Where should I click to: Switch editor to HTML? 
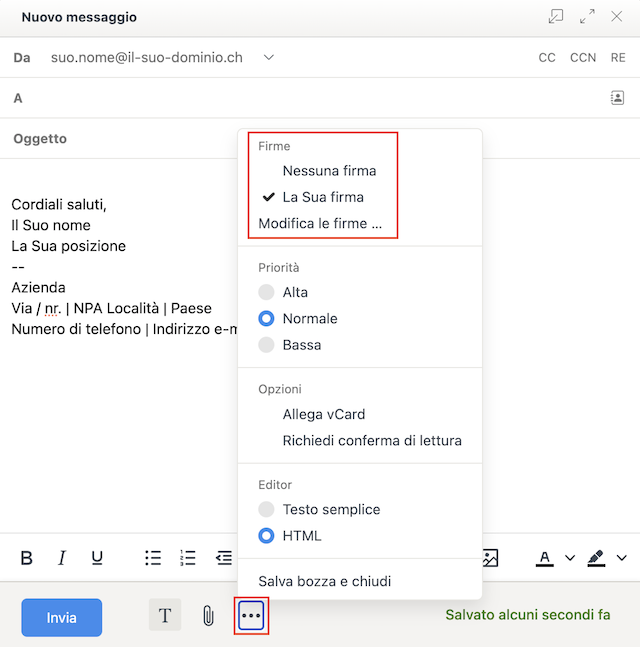290,536
